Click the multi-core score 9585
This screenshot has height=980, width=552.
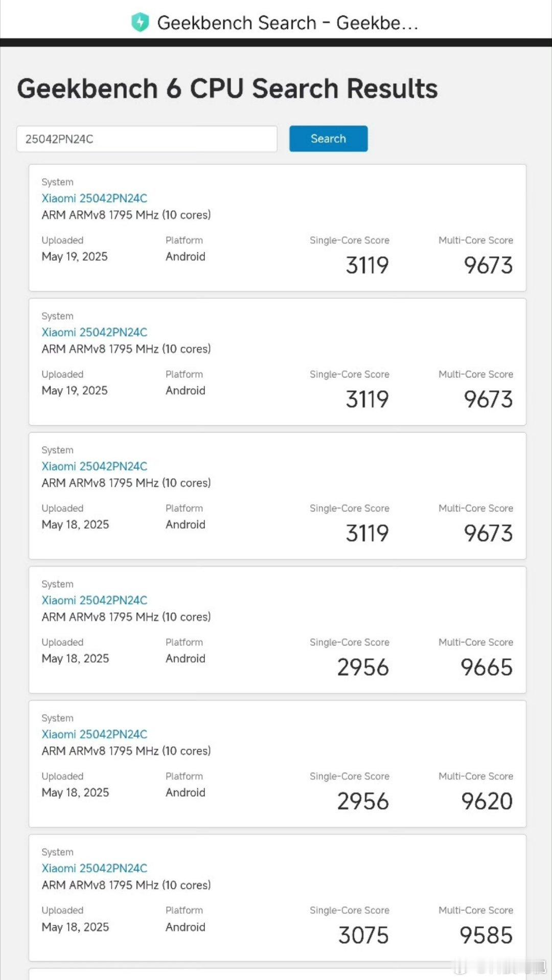click(x=486, y=935)
